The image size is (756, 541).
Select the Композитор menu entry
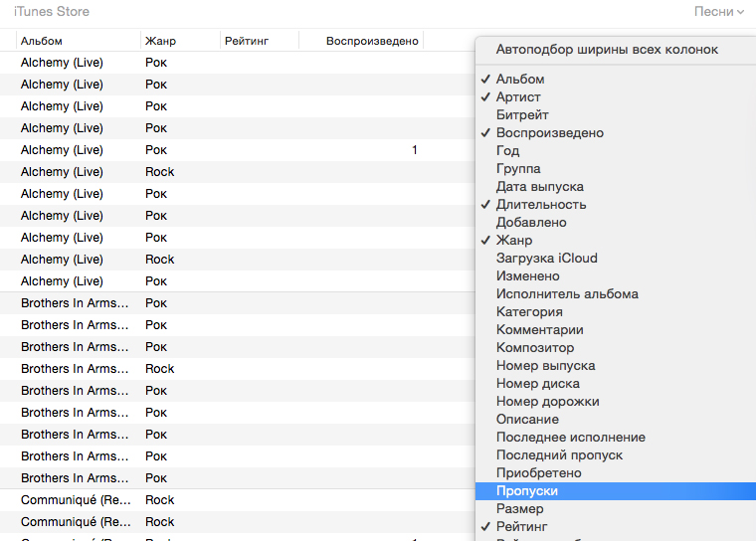click(616, 347)
